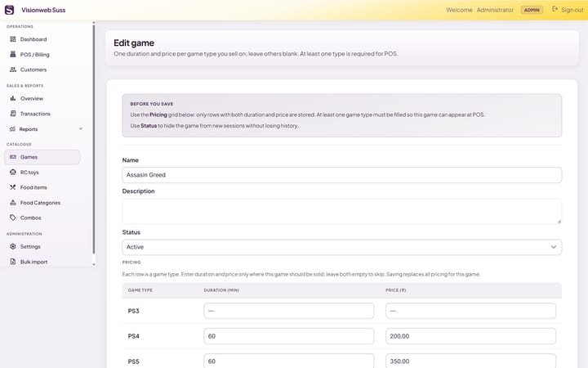The image size is (588, 368).
Task: Click the POS / Billing register icon
Action: coord(13,54)
